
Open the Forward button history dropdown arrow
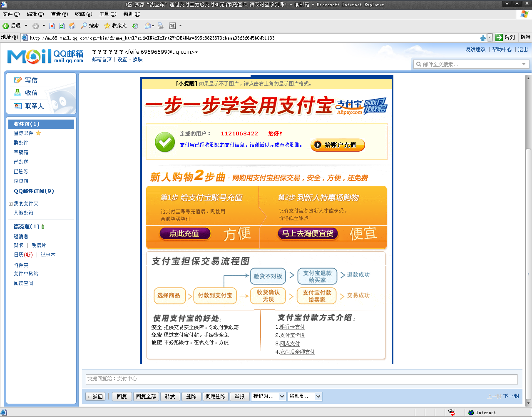tap(44, 26)
